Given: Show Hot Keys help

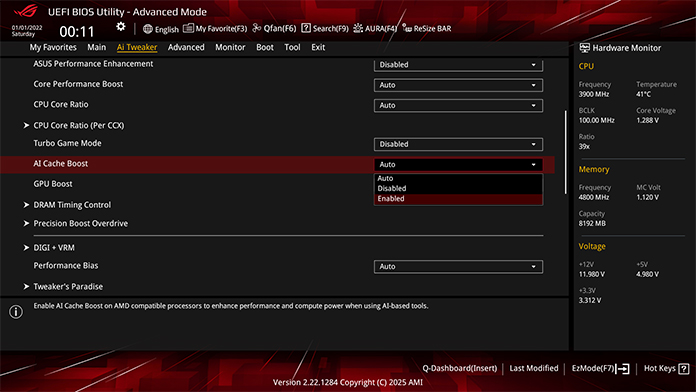Looking at the screenshot, I should coord(660,368).
